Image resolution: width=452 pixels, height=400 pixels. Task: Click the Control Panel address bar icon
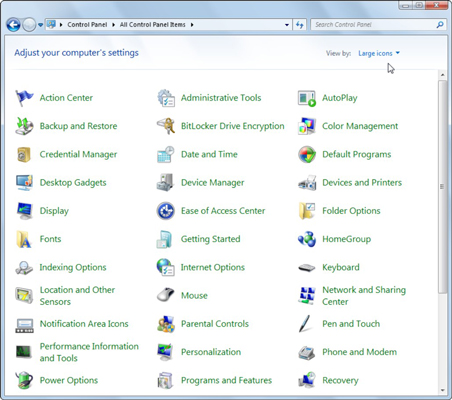coord(51,24)
